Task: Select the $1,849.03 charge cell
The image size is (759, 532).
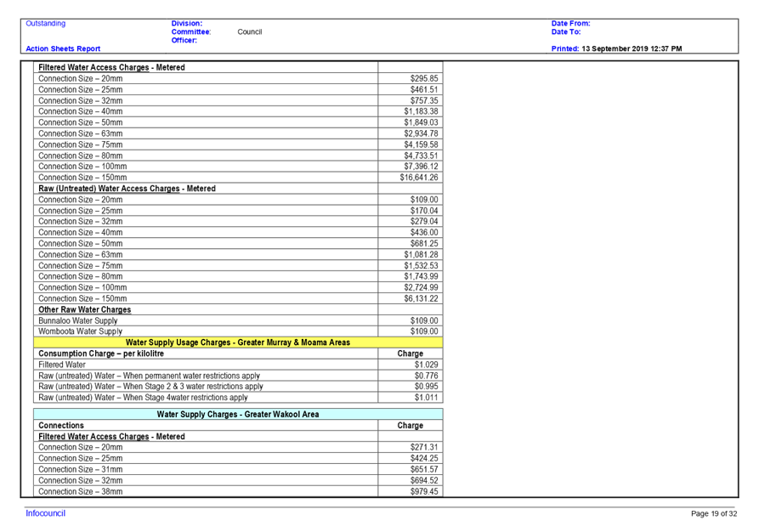Action: click(411, 122)
